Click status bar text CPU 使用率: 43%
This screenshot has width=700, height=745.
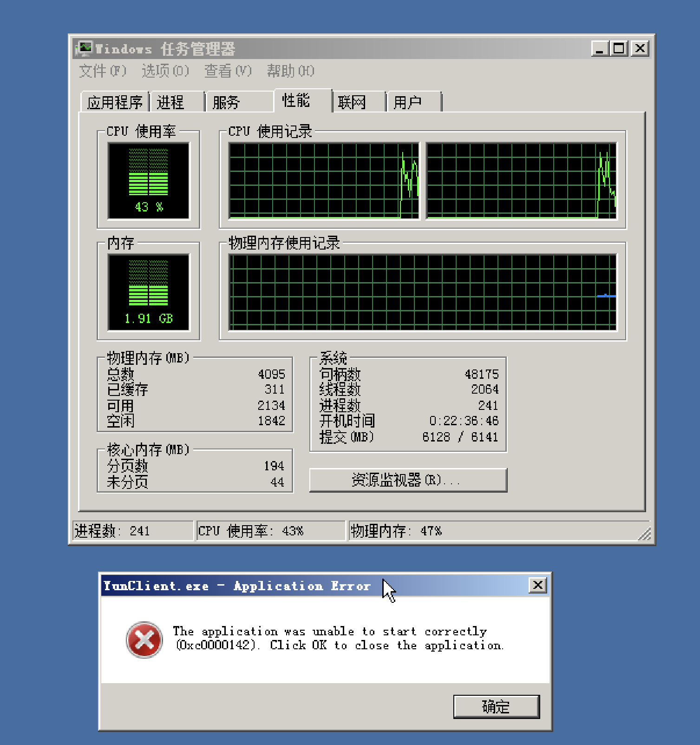(251, 531)
